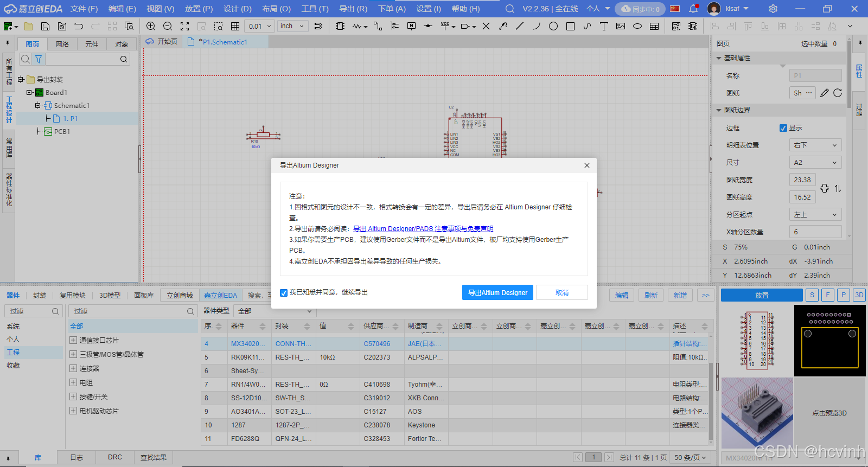Image resolution: width=868 pixels, height=467 pixels.
Task: Open the 尺寸 A2 dropdown
Action: (815, 162)
